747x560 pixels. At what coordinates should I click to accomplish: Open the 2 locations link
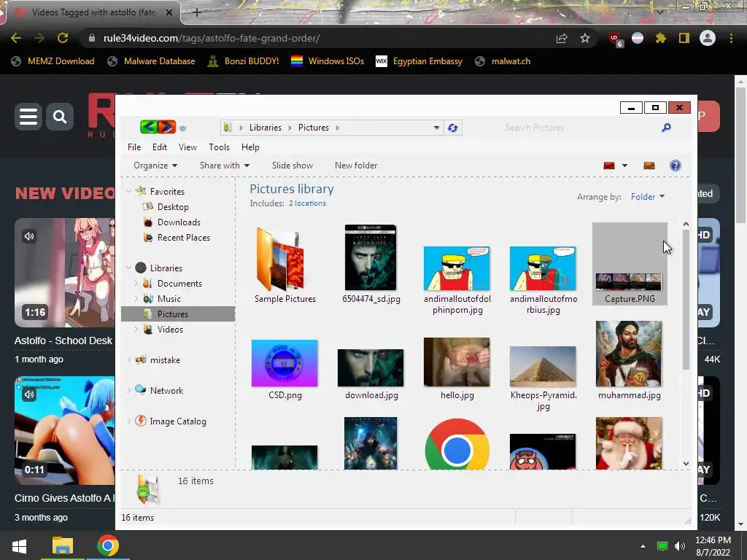click(x=307, y=203)
